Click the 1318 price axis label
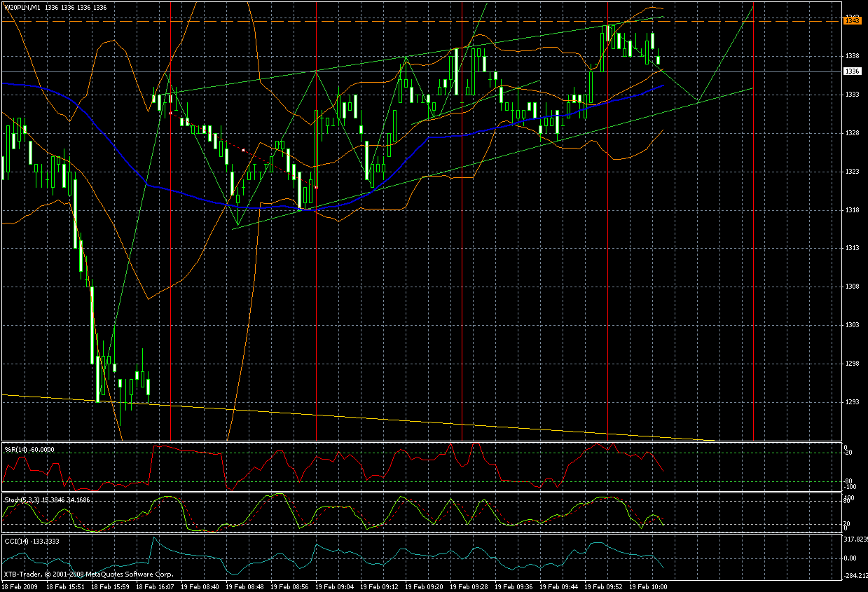868x592 pixels. (852, 209)
